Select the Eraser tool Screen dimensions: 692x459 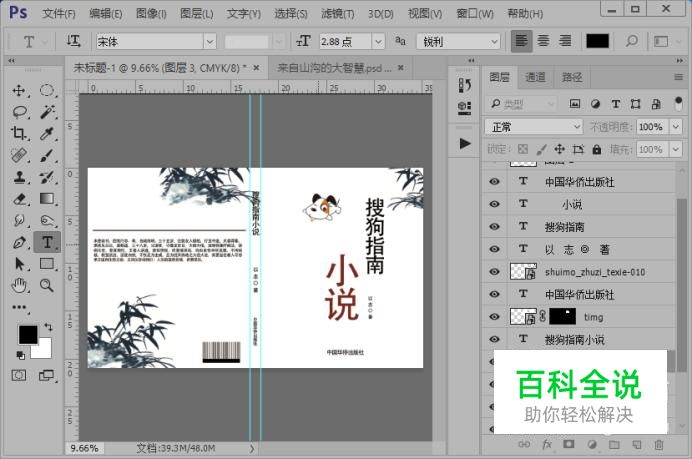(19, 199)
